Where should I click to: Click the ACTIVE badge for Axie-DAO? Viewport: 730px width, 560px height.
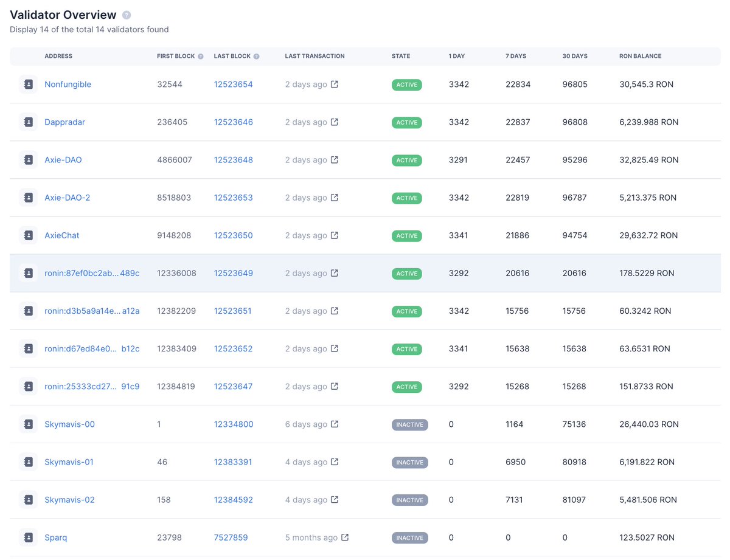point(406,160)
